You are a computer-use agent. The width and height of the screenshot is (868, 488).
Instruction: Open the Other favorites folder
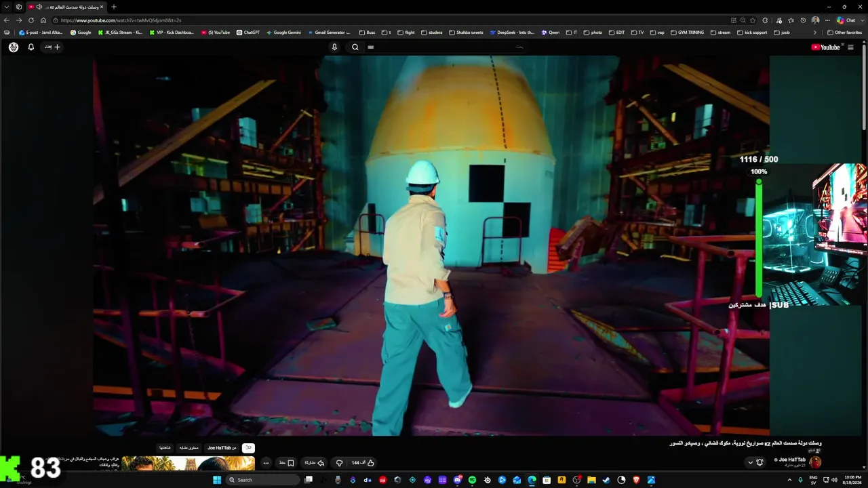pos(844,33)
